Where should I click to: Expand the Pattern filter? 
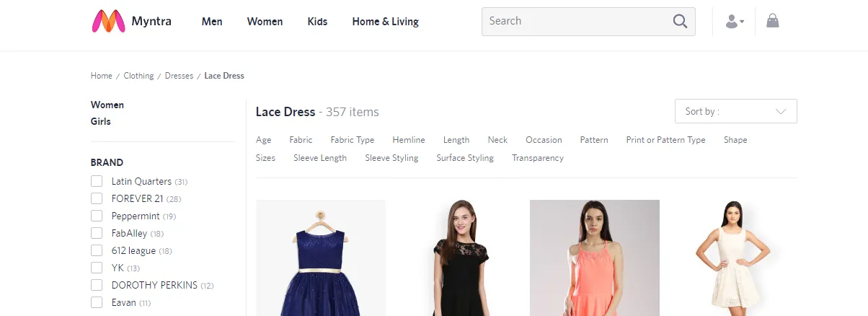point(594,140)
